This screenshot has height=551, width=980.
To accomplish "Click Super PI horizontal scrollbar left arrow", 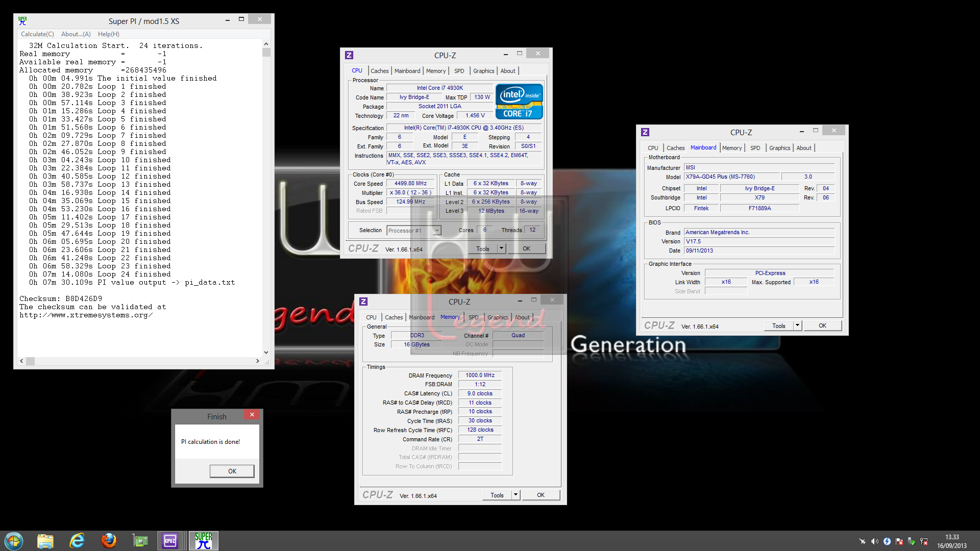I will (x=21, y=361).
